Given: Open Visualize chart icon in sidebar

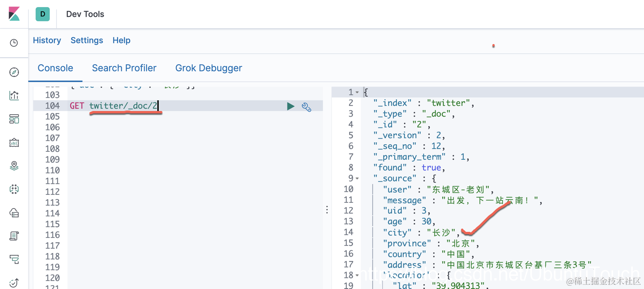Looking at the screenshot, I should click(14, 96).
